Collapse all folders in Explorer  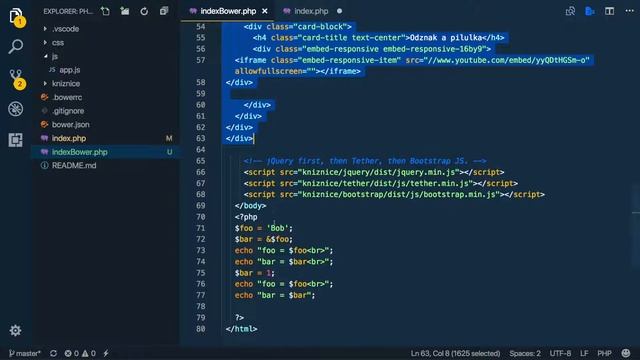point(164,11)
